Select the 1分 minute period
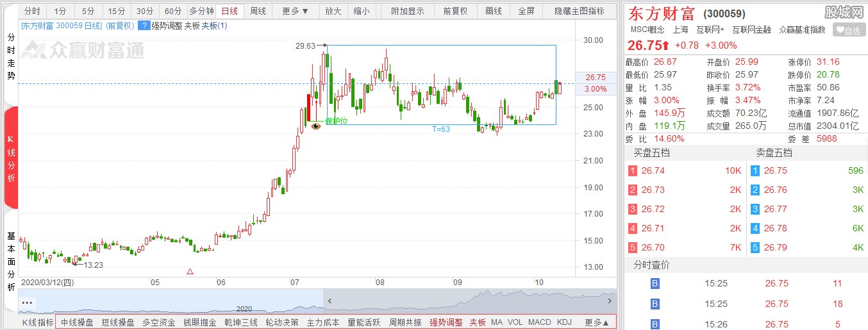868x330 pixels. [x=60, y=11]
